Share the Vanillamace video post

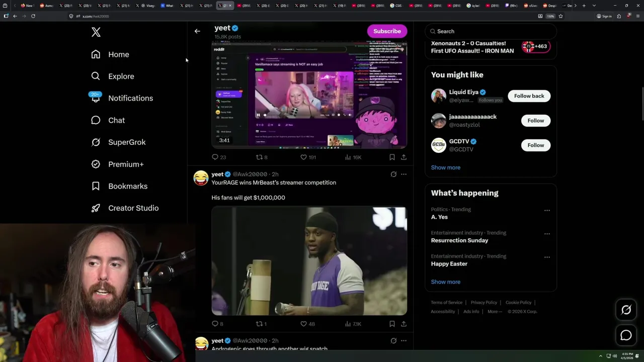pyautogui.click(x=404, y=157)
